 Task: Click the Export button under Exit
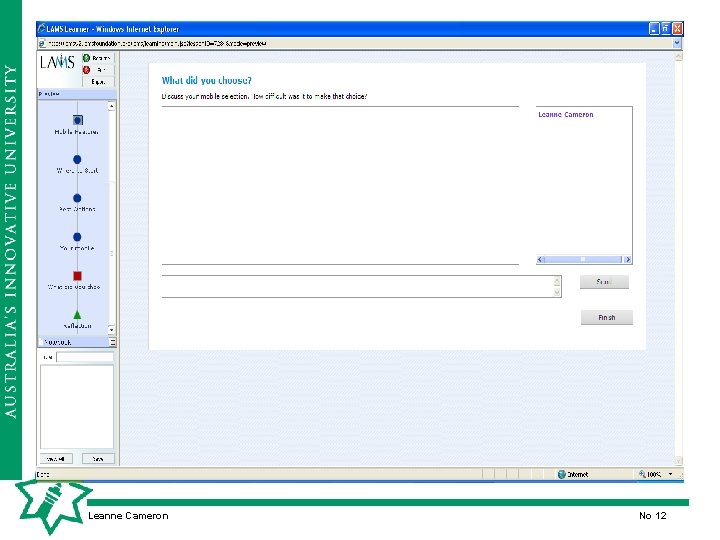coord(98,82)
